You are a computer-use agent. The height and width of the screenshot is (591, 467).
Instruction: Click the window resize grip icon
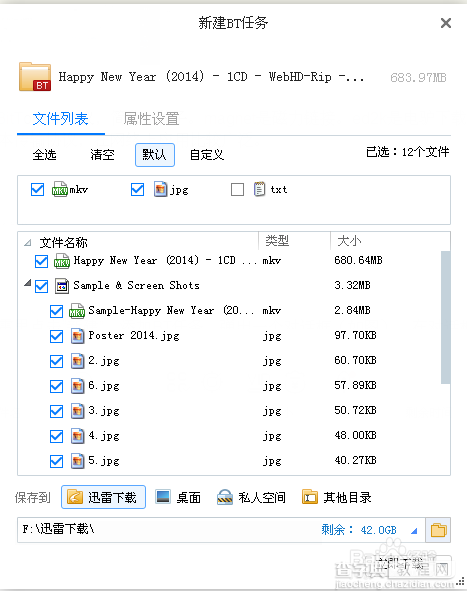tap(461, 581)
